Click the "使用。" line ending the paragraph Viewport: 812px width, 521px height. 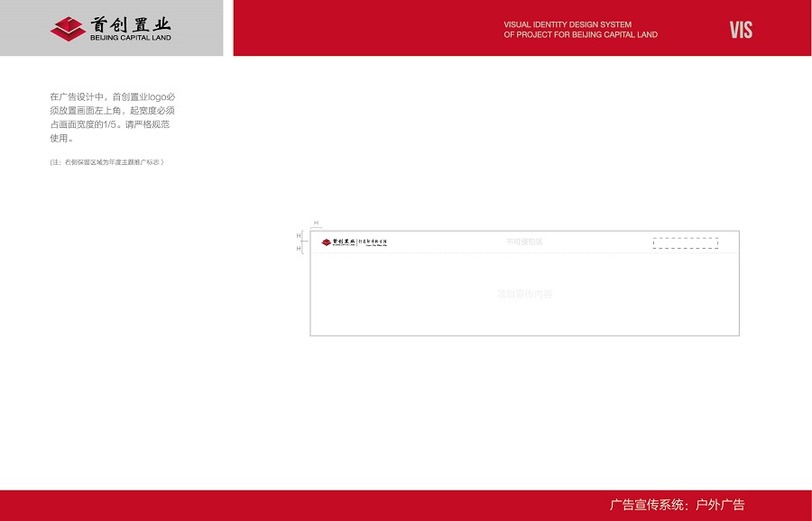pyautogui.click(x=61, y=138)
